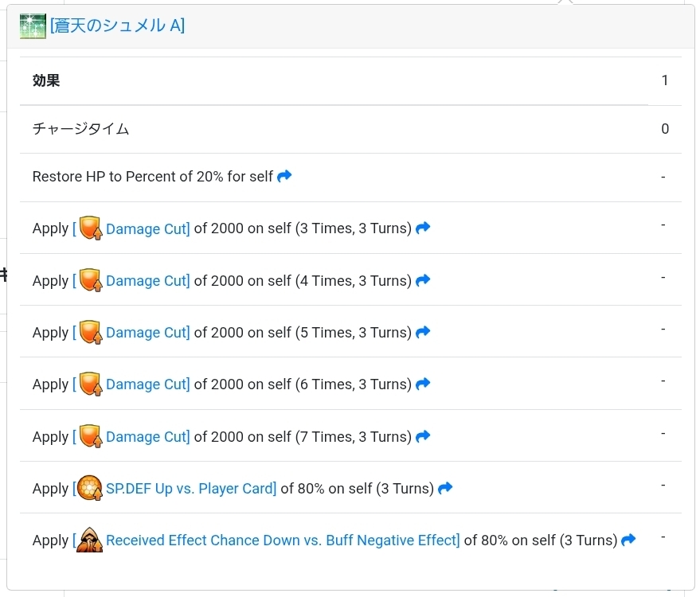
Task: Click shield icon in Damage Cut 4 Times row
Action: click(x=91, y=280)
